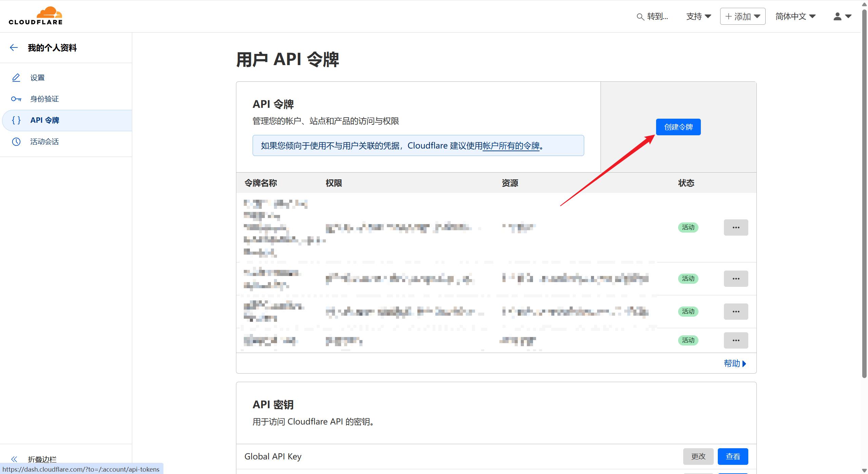Screen dimensions: 868x474
Task: Click the 令牌名称 column header
Action: pyautogui.click(x=260, y=183)
